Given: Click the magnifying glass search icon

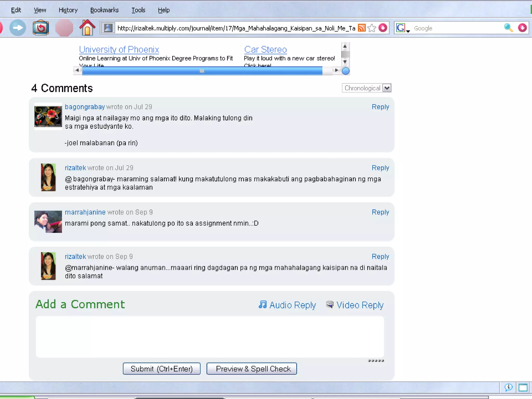Looking at the screenshot, I should (x=508, y=28).
